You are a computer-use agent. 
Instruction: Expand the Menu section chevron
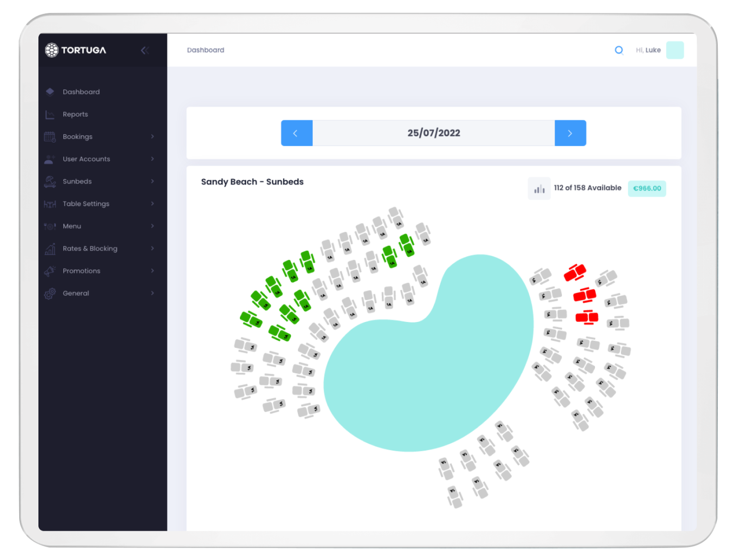[x=153, y=226]
